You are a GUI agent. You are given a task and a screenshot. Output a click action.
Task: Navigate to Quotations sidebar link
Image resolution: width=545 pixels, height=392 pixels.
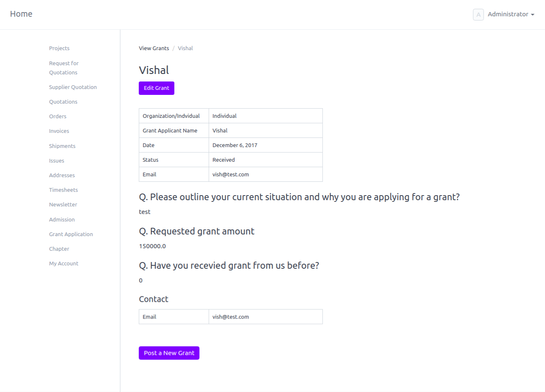(63, 102)
